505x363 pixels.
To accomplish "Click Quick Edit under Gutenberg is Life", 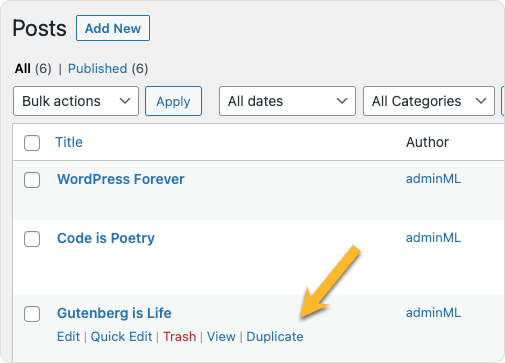I will click(121, 337).
